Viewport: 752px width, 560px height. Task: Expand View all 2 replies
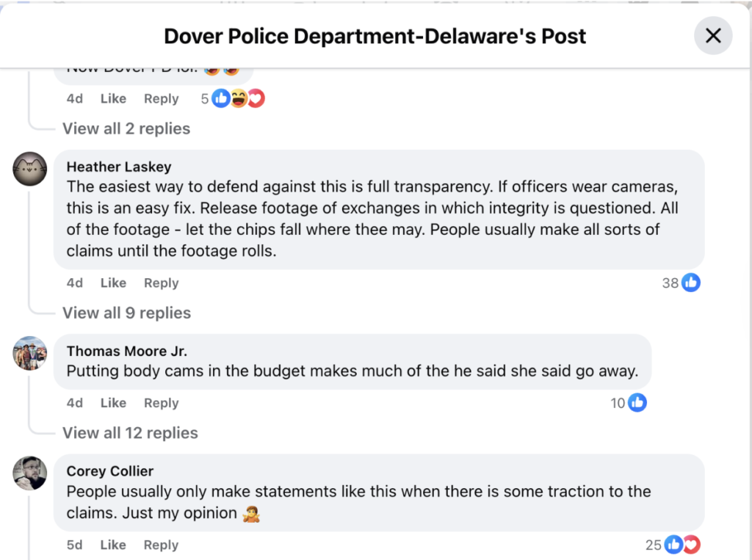click(x=126, y=128)
